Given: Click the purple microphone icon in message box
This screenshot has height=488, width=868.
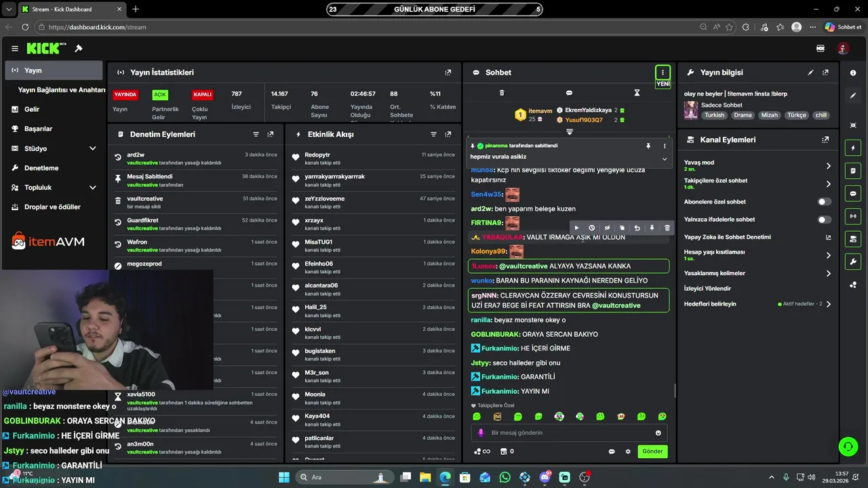Looking at the screenshot, I should (x=481, y=432).
